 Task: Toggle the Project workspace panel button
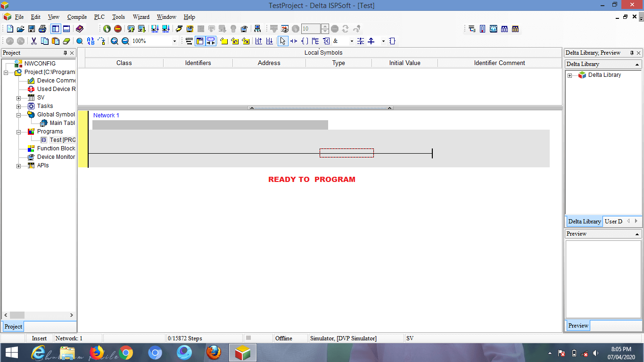[56, 29]
